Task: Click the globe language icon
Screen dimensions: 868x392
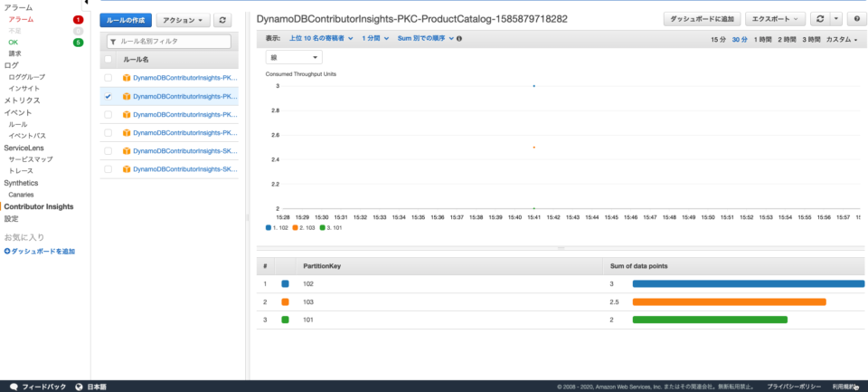Action: [x=80, y=387]
